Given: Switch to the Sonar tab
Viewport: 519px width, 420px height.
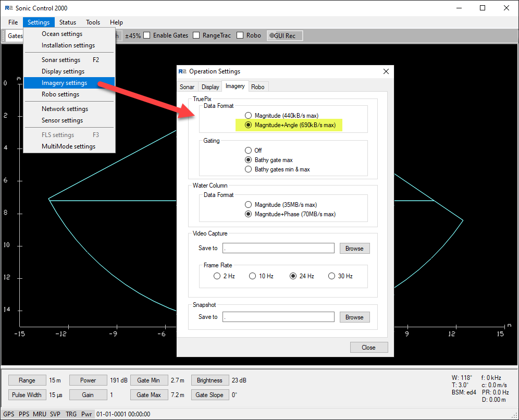Looking at the screenshot, I should tap(187, 87).
